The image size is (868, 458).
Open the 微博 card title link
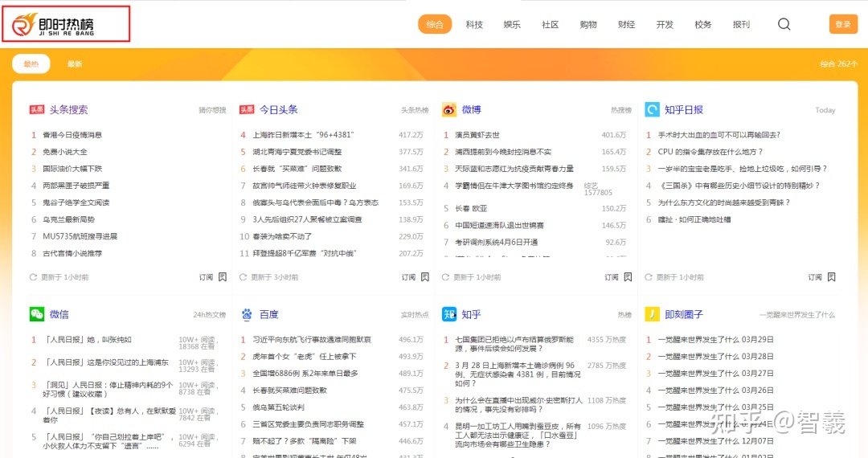471,109
